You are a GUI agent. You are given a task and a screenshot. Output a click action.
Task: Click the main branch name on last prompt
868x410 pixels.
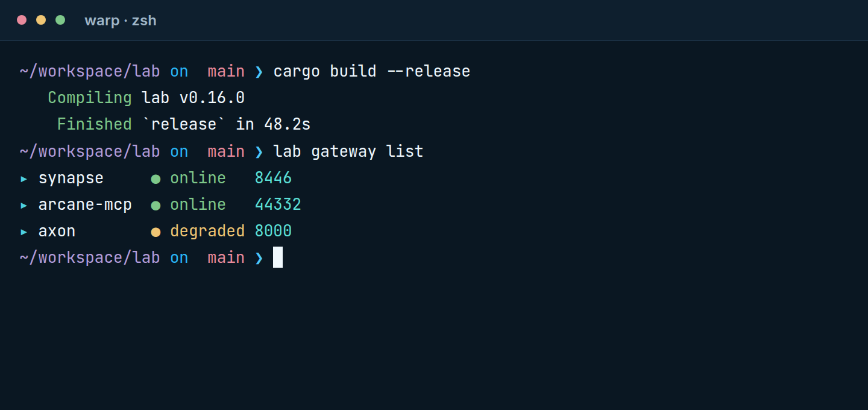tap(226, 258)
